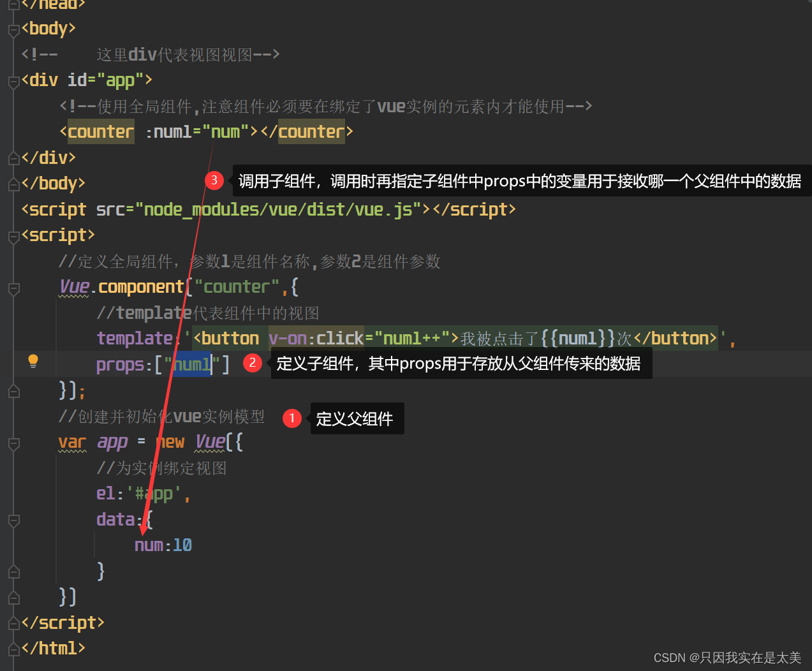This screenshot has width=812, height=671.
Task: Click the "app" value of the id attribute
Action: [121, 80]
